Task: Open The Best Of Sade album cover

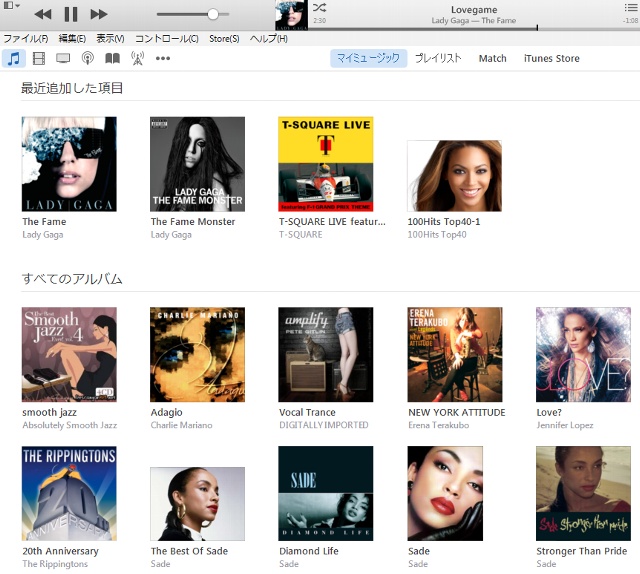Action: pos(198,504)
